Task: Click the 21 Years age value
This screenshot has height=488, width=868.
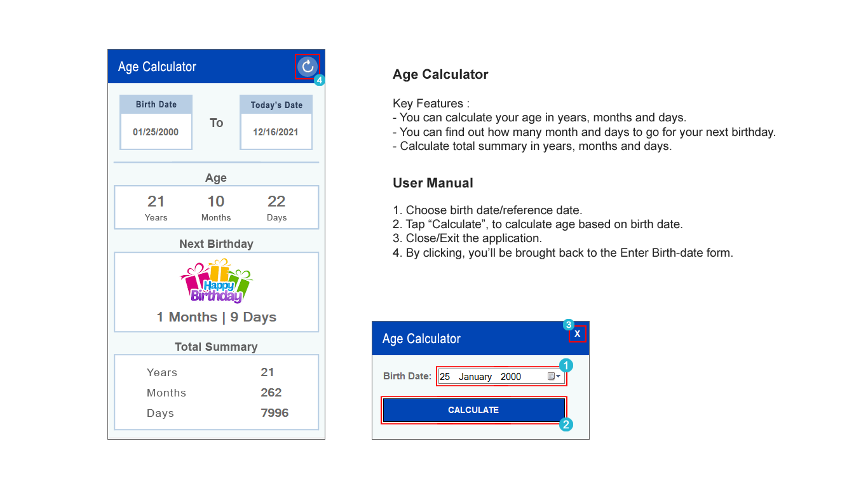Action: coord(156,201)
